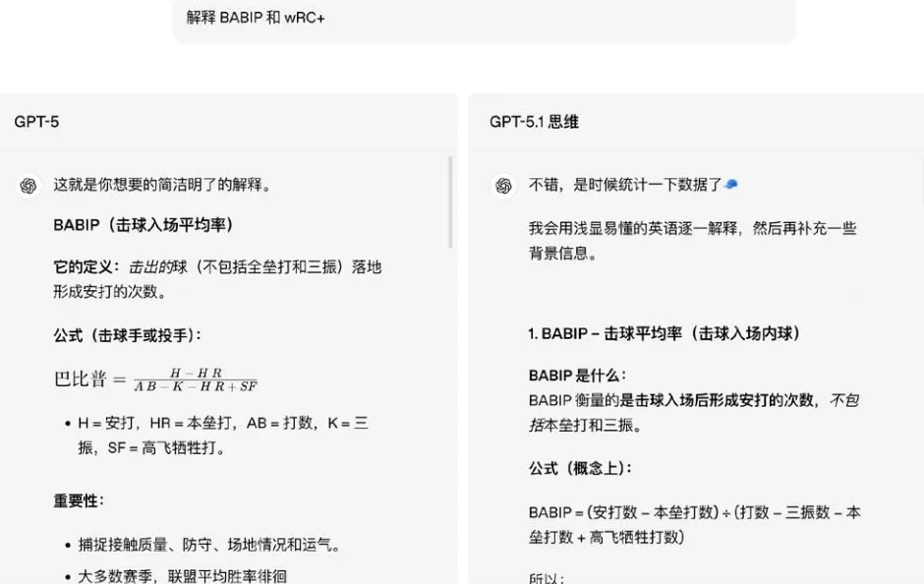
Task: Click the OpenAI logo beside GPT-5.1 response
Action: [502, 186]
